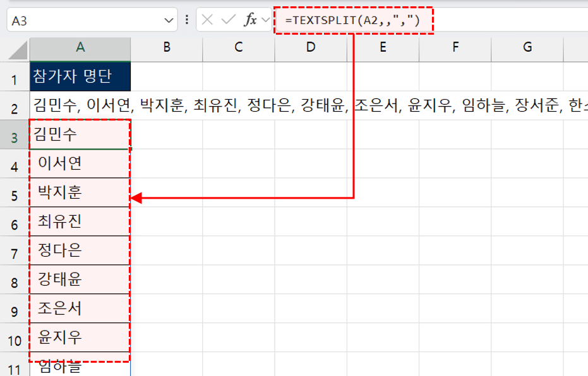Select the cell containing 참가자 명단
This screenshot has height=376, width=588.
coord(80,76)
